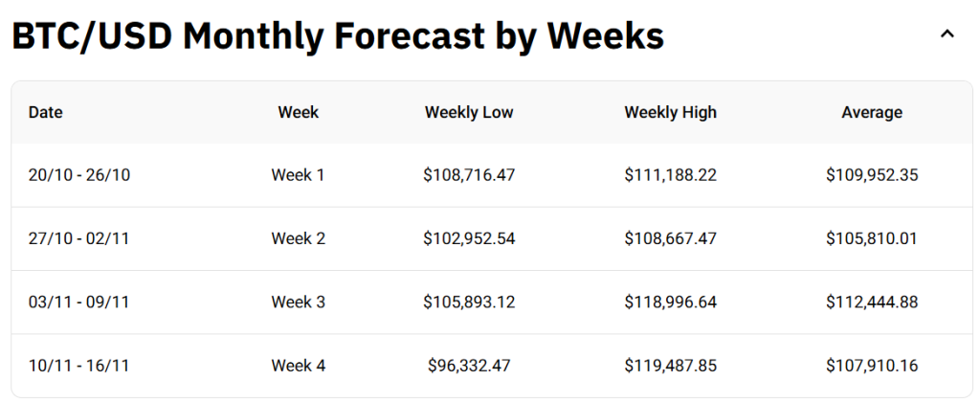Click Week 3 high value $118,996.64

tap(670, 302)
